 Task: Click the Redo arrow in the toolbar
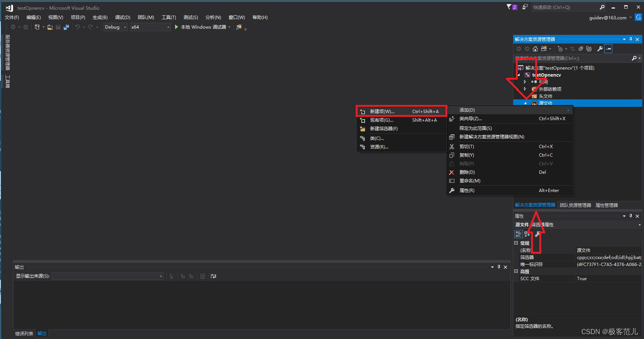pyautogui.click(x=91, y=27)
